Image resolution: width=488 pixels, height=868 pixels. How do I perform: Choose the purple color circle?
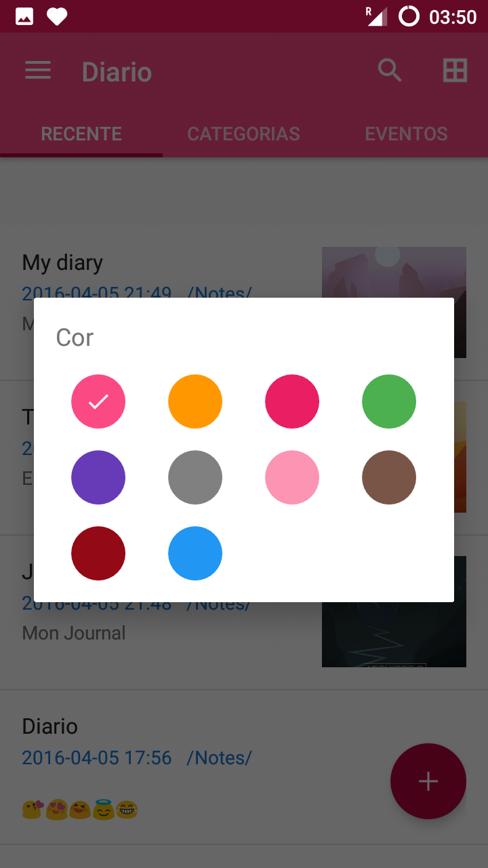click(98, 477)
